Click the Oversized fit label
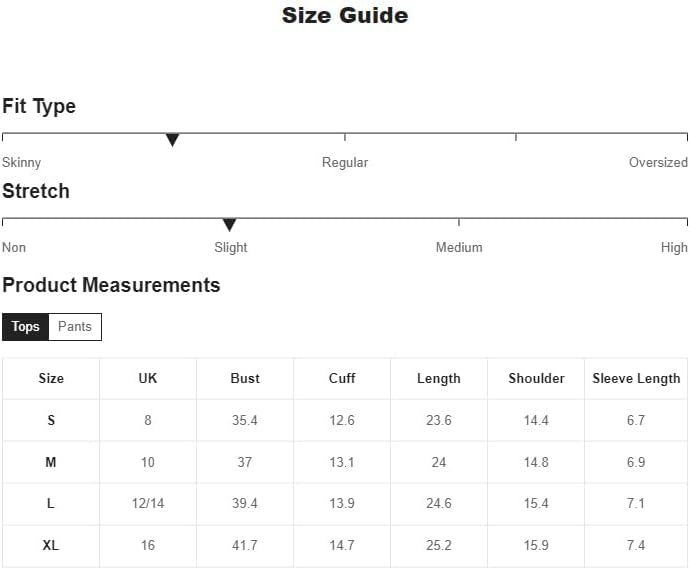The image size is (690, 570). click(658, 162)
